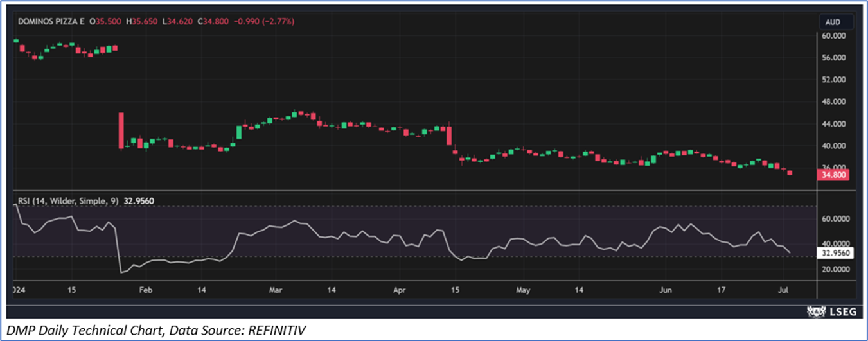
Task: Click the 34.800 current price tag
Action: 833,174
